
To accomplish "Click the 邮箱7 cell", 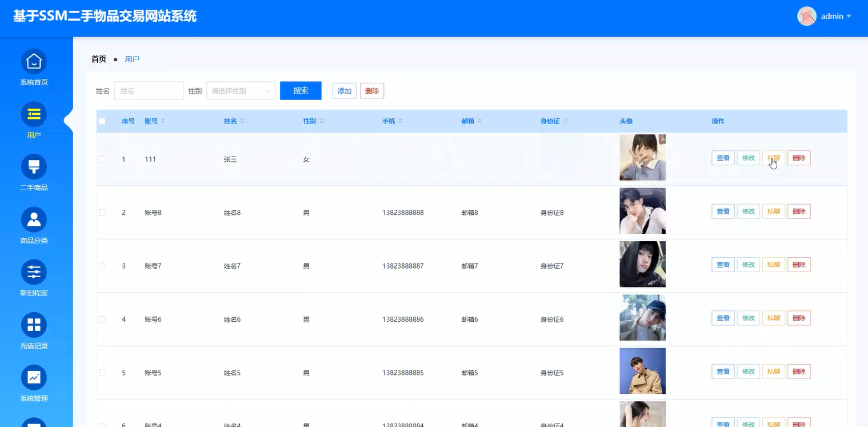I will pos(470,266).
